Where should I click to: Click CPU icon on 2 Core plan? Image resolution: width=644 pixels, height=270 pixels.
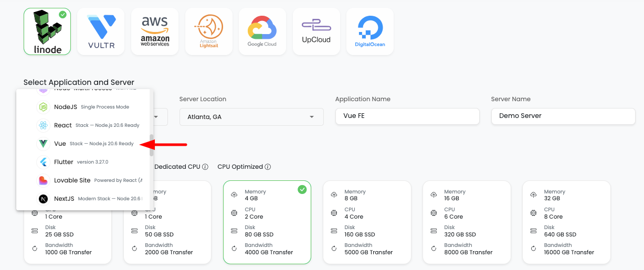234,213
